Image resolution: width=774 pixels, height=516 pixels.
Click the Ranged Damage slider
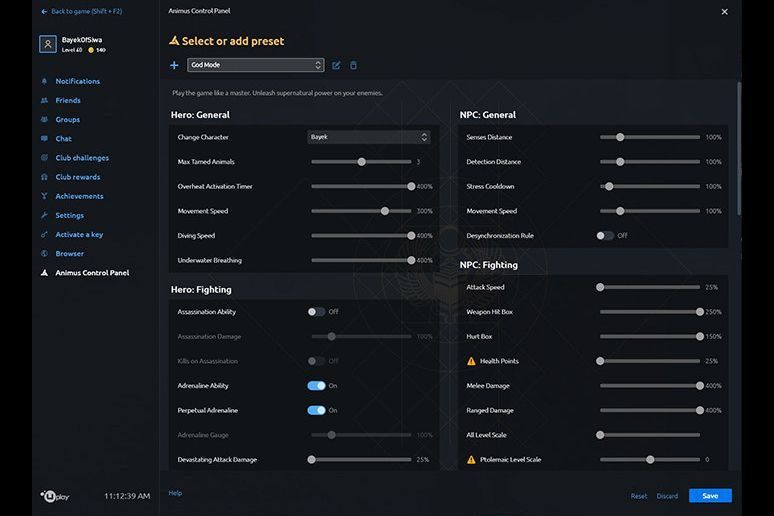click(x=650, y=410)
